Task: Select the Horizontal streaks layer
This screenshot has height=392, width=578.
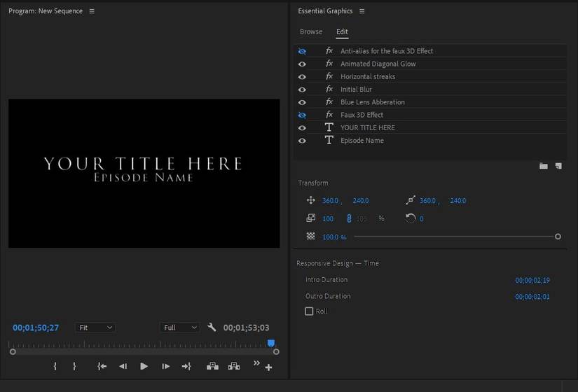Action: [x=368, y=76]
